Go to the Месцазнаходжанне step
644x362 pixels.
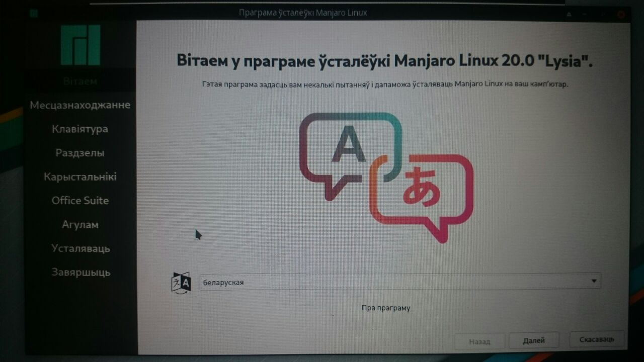pyautogui.click(x=80, y=105)
